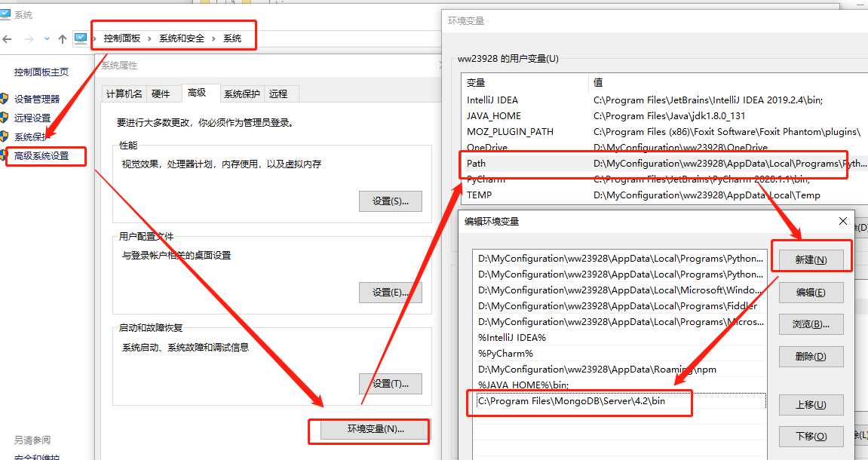
Task: Click 设置(T) startup and recovery button
Action: pyautogui.click(x=391, y=384)
